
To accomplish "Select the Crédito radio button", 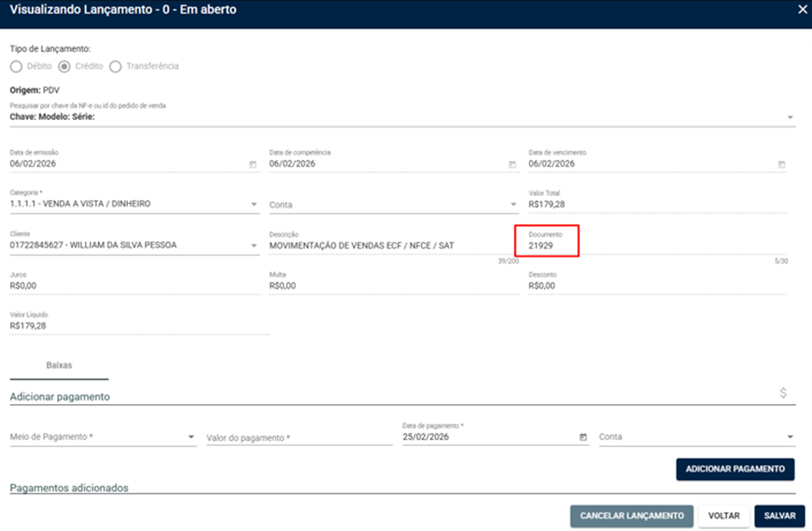I will tap(64, 66).
